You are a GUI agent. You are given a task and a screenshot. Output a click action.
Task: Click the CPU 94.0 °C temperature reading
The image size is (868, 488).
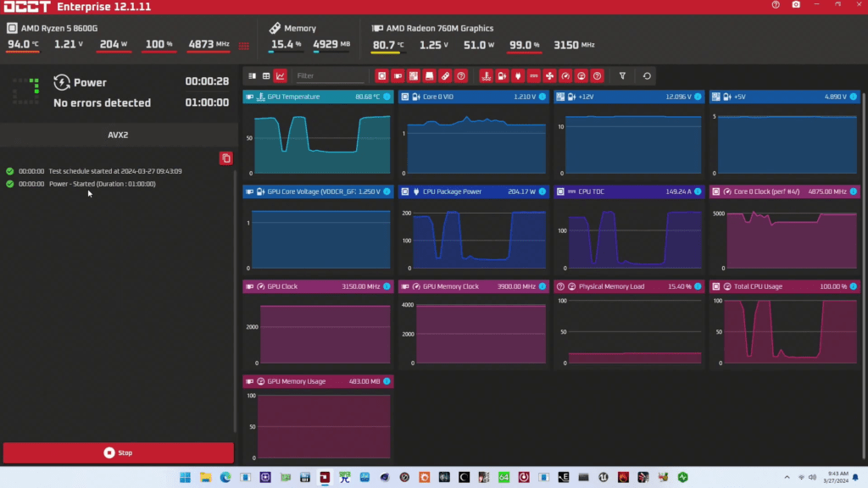click(23, 45)
